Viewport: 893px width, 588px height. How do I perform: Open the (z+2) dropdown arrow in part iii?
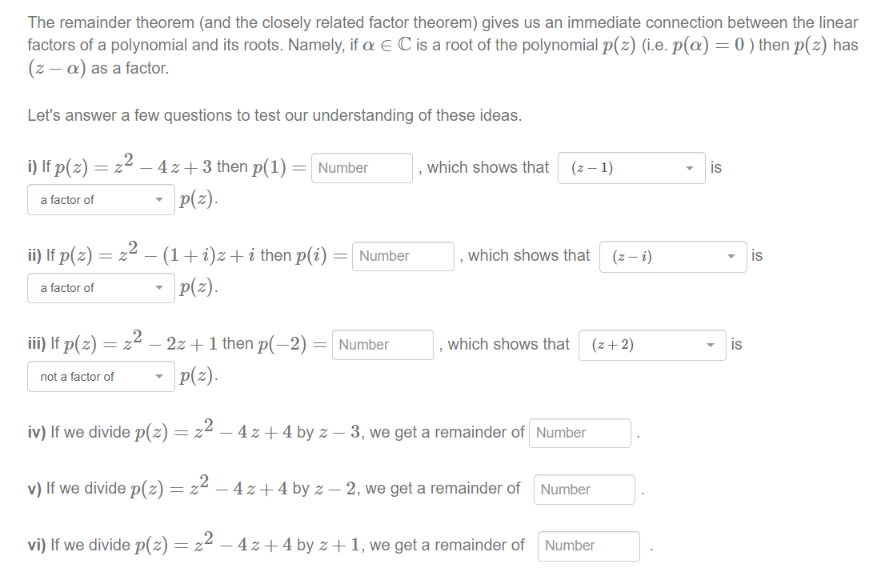click(710, 345)
